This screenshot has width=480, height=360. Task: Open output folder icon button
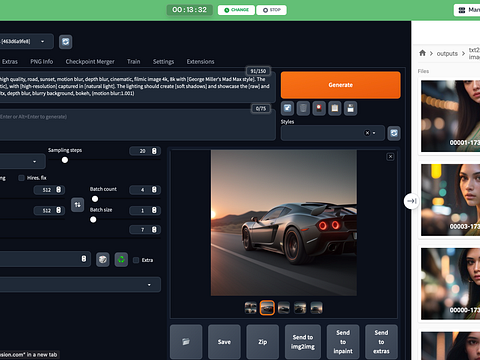(186, 342)
